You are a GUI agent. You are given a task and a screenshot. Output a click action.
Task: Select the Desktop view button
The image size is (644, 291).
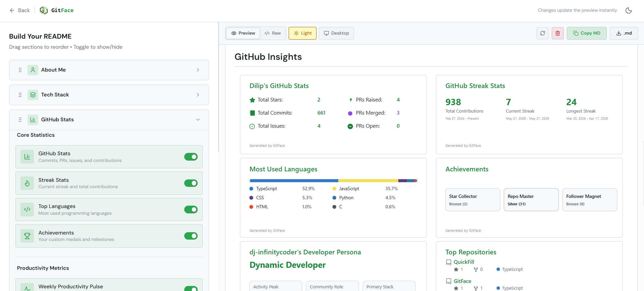coord(336,33)
